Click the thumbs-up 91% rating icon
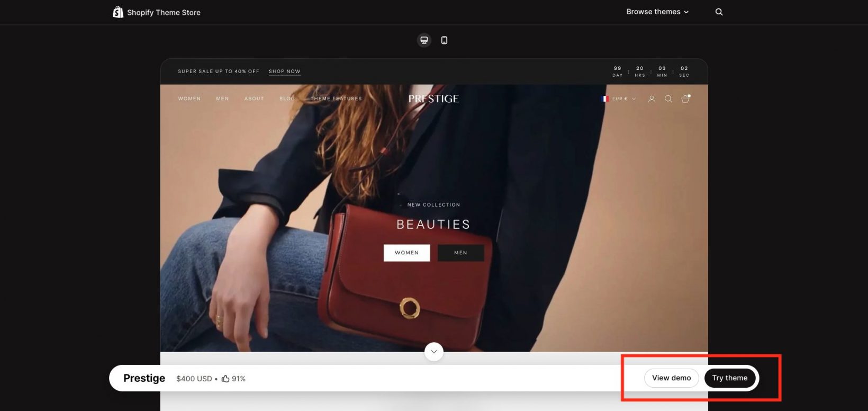Screen dimensions: 868x411 pyautogui.click(x=225, y=379)
